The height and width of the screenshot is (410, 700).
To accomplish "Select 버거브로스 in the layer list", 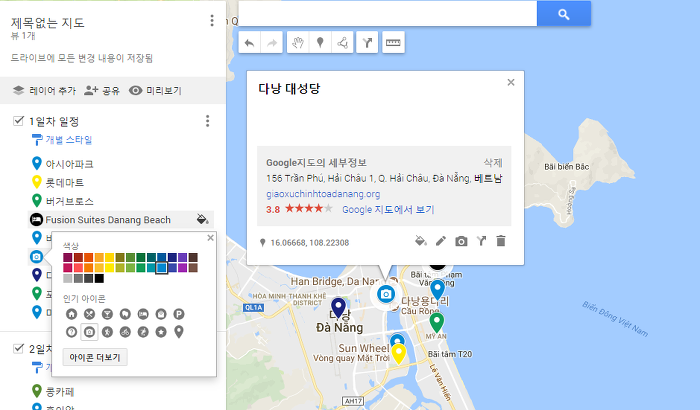I will point(69,201).
